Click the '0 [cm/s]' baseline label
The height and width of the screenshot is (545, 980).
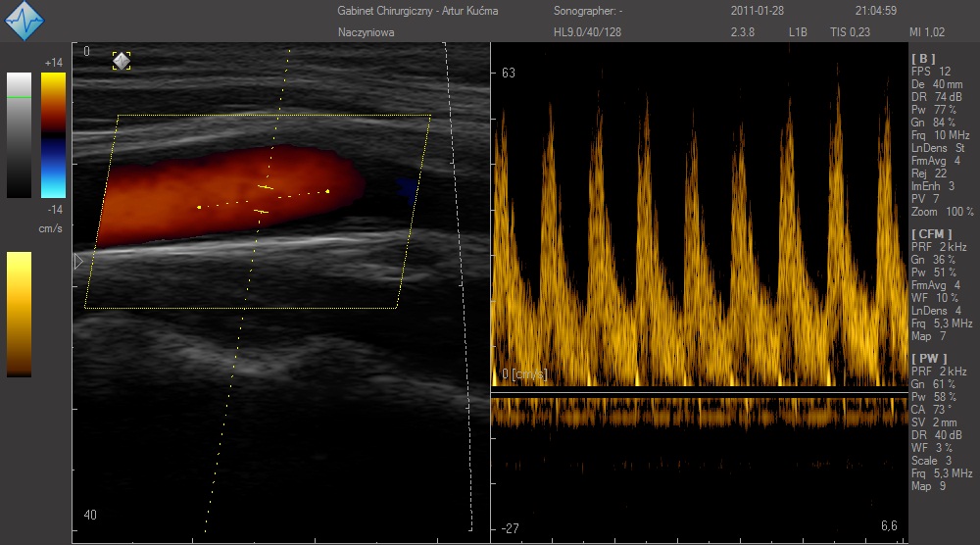click(523, 374)
